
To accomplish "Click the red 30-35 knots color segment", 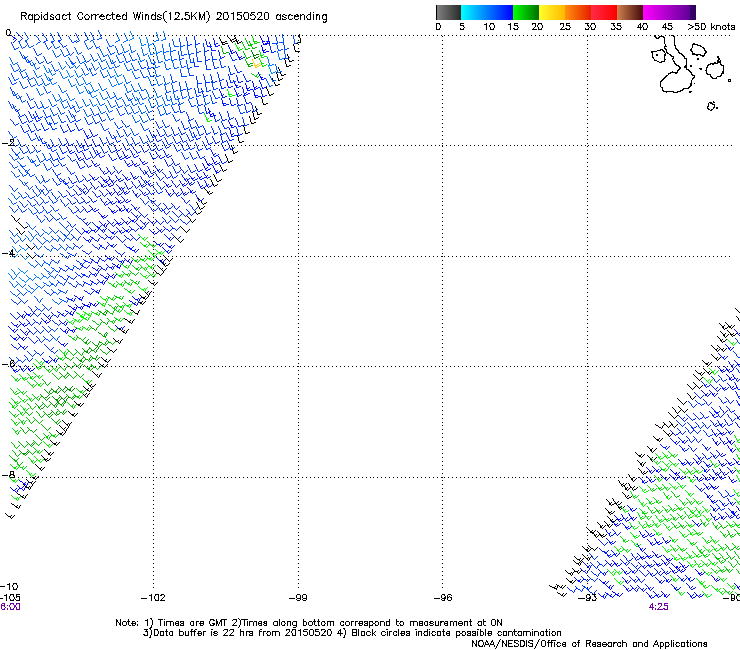I will click(x=604, y=12).
